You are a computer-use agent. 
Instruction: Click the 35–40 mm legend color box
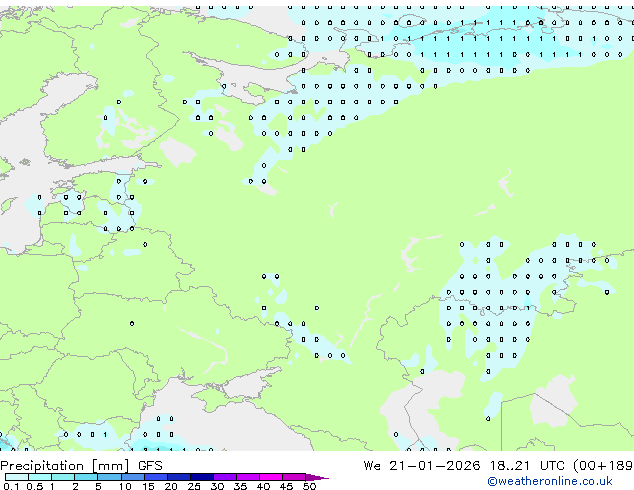pyautogui.click(x=248, y=477)
